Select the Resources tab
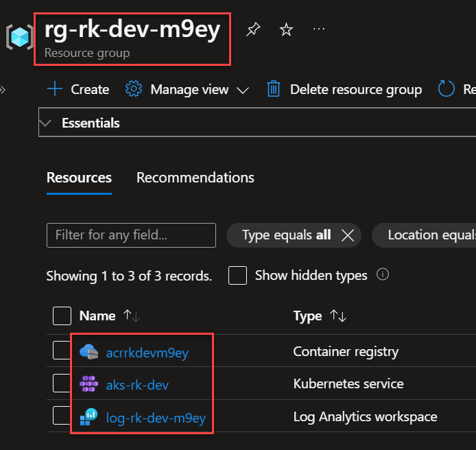The height and width of the screenshot is (450, 476). coord(79,178)
